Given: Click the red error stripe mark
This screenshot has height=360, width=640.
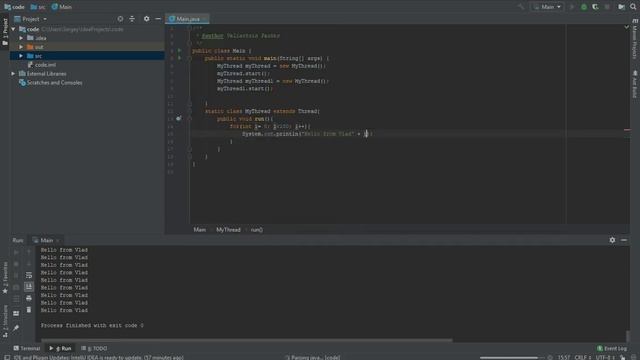Looking at the screenshot, I should point(627,130).
